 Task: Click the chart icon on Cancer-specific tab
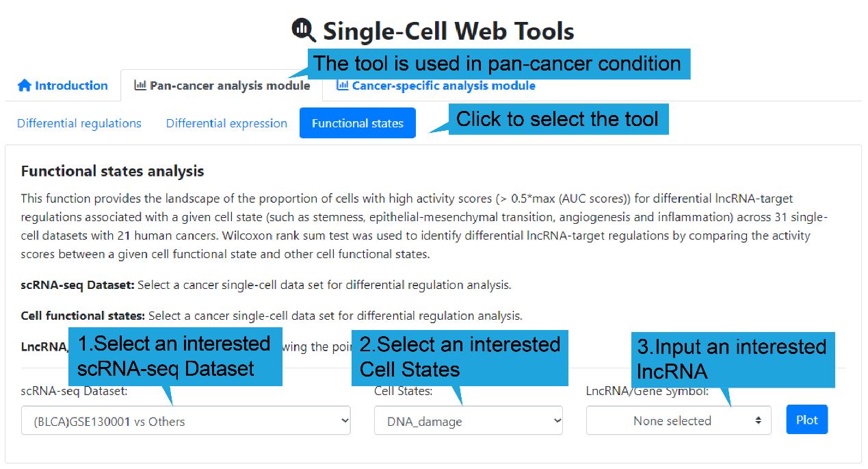pos(342,86)
